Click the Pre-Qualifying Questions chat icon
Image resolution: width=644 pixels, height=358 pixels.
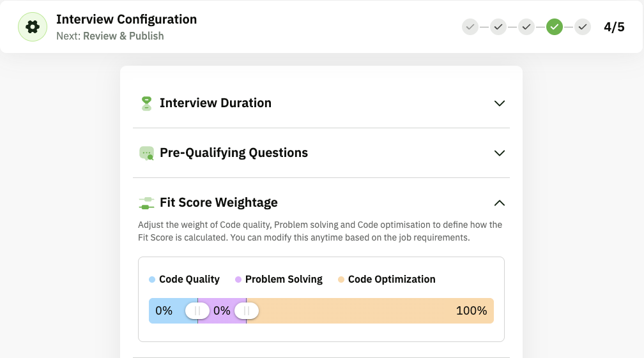146,153
